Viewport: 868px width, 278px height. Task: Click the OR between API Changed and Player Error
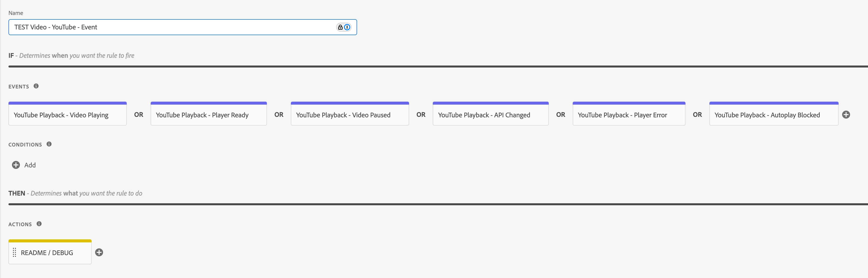pos(560,115)
